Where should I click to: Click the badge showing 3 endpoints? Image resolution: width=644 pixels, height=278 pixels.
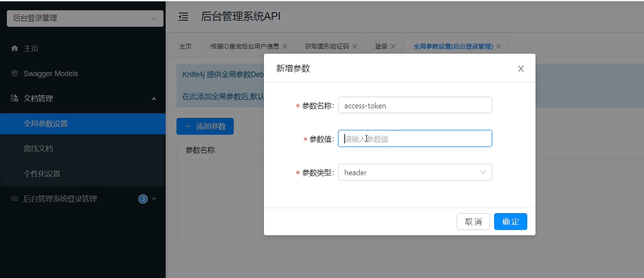click(x=143, y=199)
